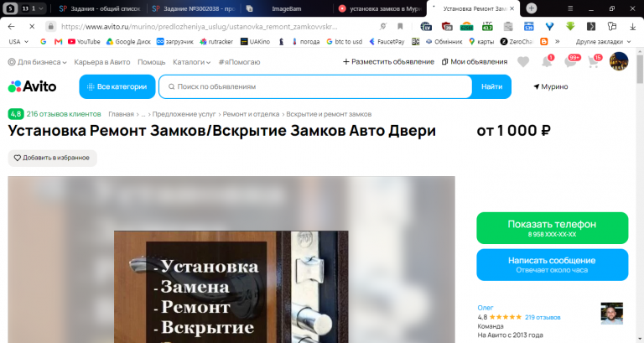Switch to the установка замков в Мурино tab
This screenshot has width=644, height=343.
coord(380,8)
